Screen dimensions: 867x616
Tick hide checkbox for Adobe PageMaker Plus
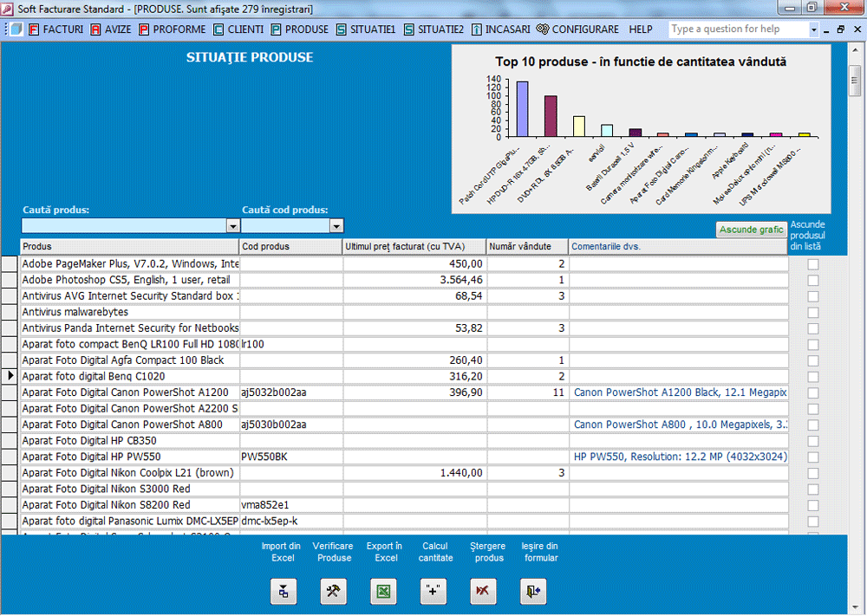[x=813, y=264]
